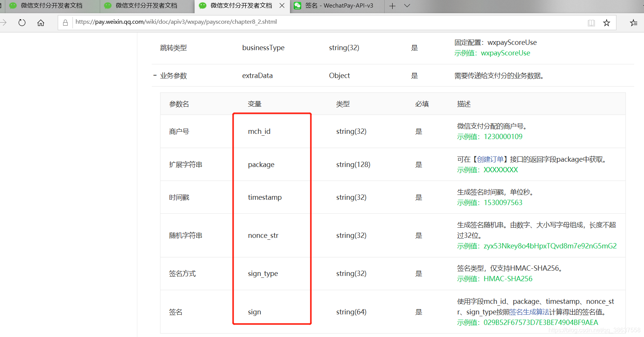The width and height of the screenshot is (644, 337).
Task: Click the 时间戳 parameter name
Action: pyautogui.click(x=179, y=198)
